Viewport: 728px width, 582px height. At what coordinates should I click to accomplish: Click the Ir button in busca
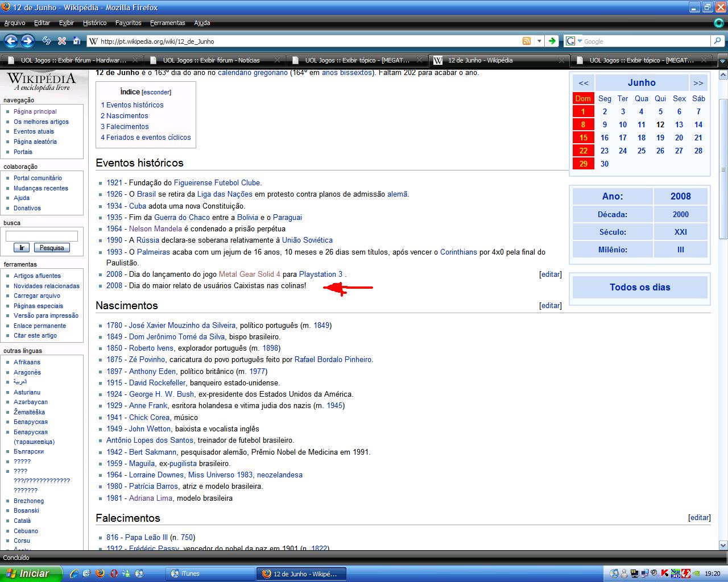point(22,248)
